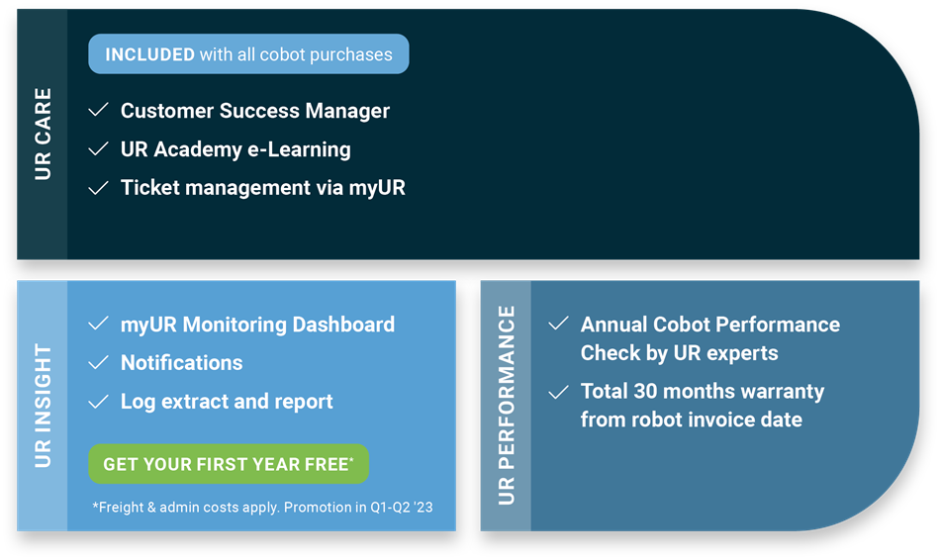Image resolution: width=940 pixels, height=560 pixels.
Task: Select the UR CARE vertical tab
Action: coord(42,135)
